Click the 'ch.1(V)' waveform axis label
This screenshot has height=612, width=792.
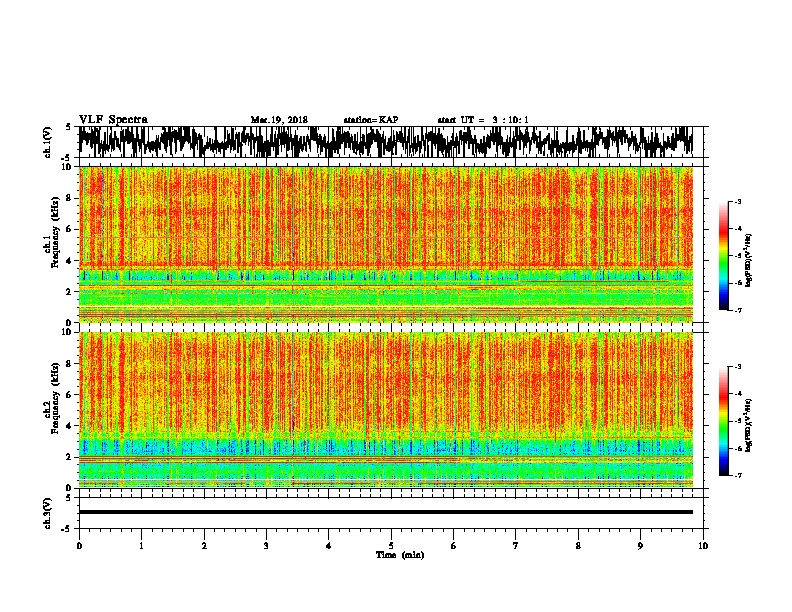pos(48,142)
